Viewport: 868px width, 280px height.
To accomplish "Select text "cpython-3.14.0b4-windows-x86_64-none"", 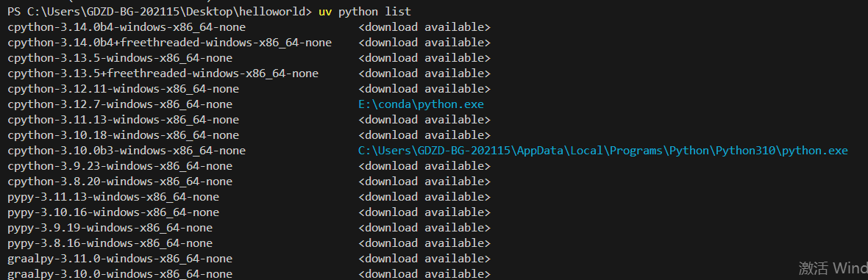I will tap(127, 27).
